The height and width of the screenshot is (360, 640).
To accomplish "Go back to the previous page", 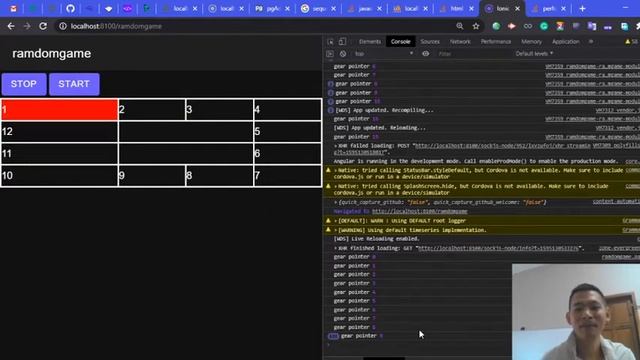I will pyautogui.click(x=11, y=26).
